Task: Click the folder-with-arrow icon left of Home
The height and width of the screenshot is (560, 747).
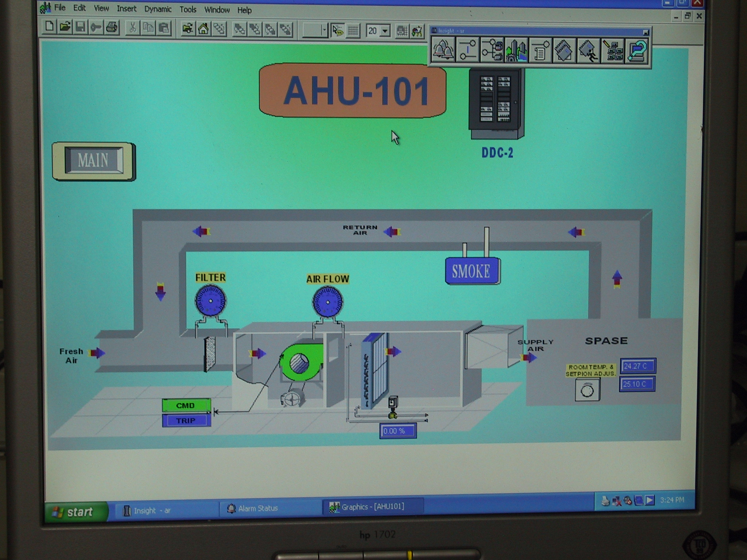Action: point(188,29)
